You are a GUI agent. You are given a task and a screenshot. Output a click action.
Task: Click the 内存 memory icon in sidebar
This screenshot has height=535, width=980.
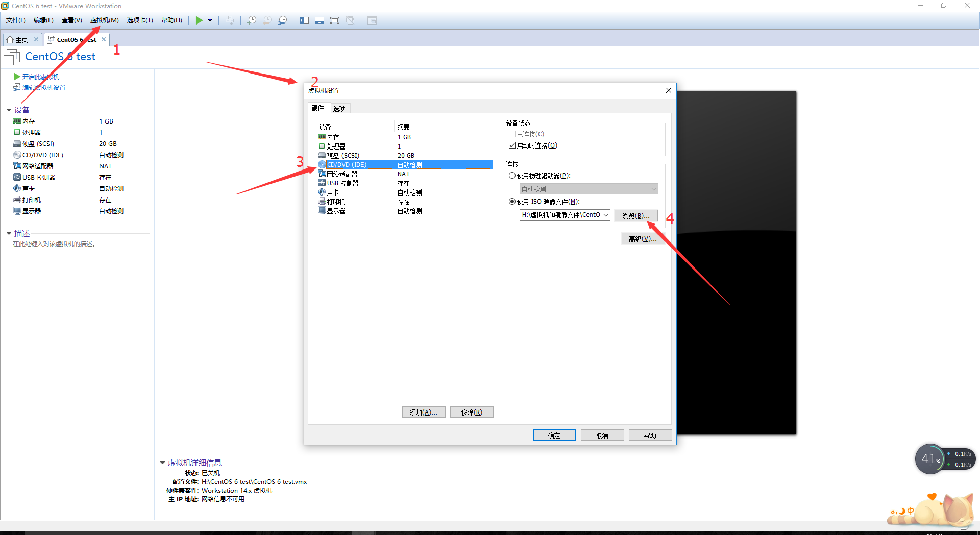pyautogui.click(x=17, y=121)
